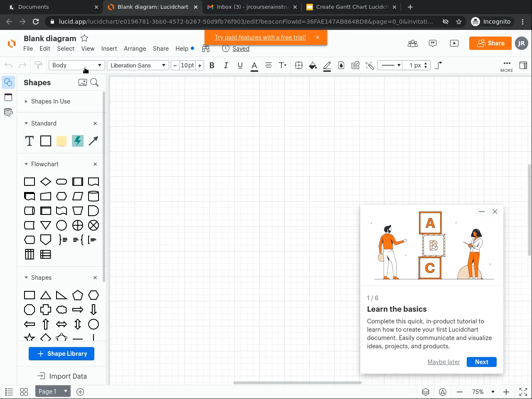Click the Layers icon in bottom bar

tap(425, 392)
